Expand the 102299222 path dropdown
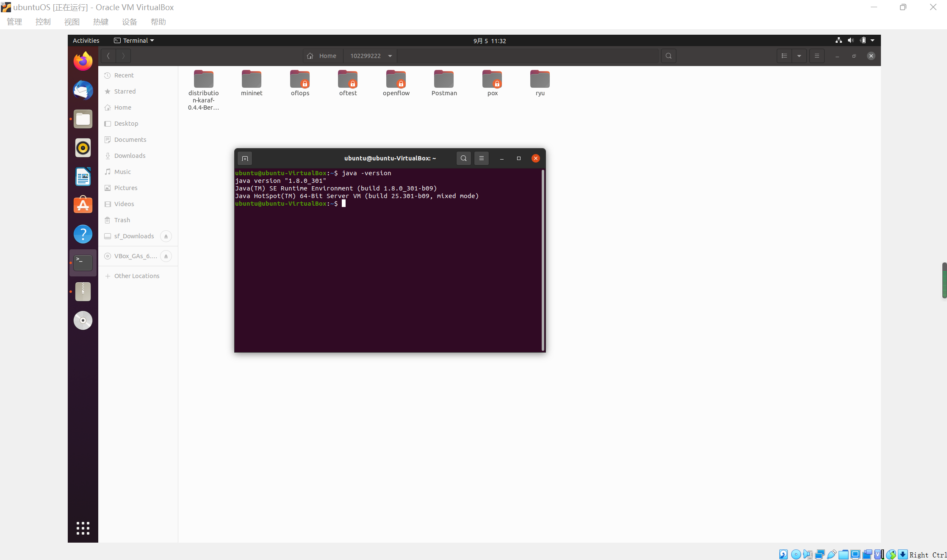The image size is (947, 560). click(390, 56)
